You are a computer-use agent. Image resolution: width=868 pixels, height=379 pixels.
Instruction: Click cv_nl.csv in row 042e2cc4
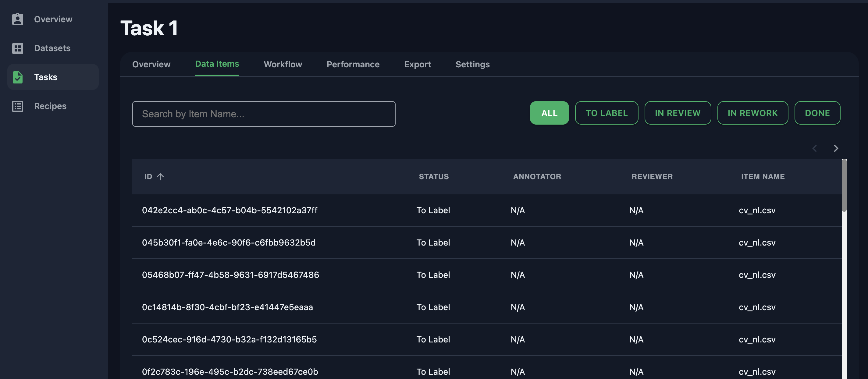[757, 210]
